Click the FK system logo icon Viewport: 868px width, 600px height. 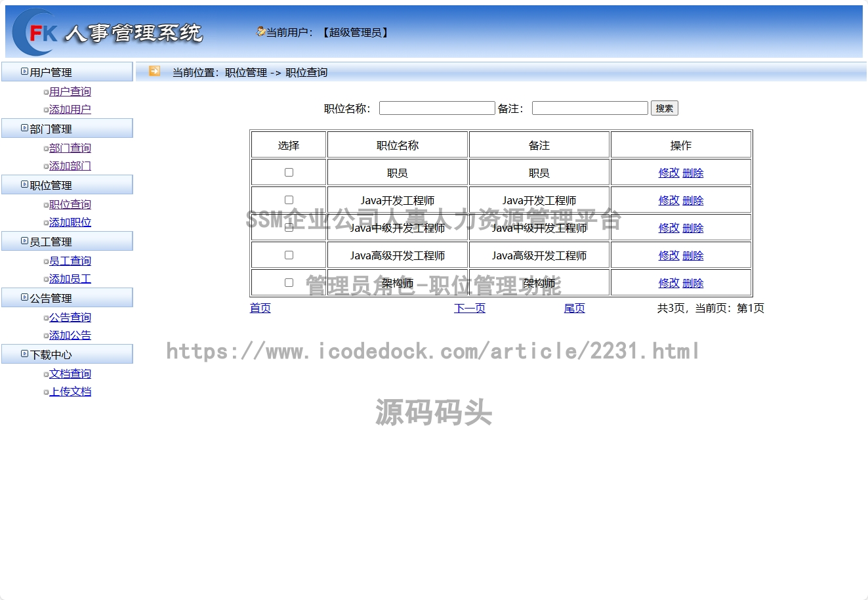point(36,32)
